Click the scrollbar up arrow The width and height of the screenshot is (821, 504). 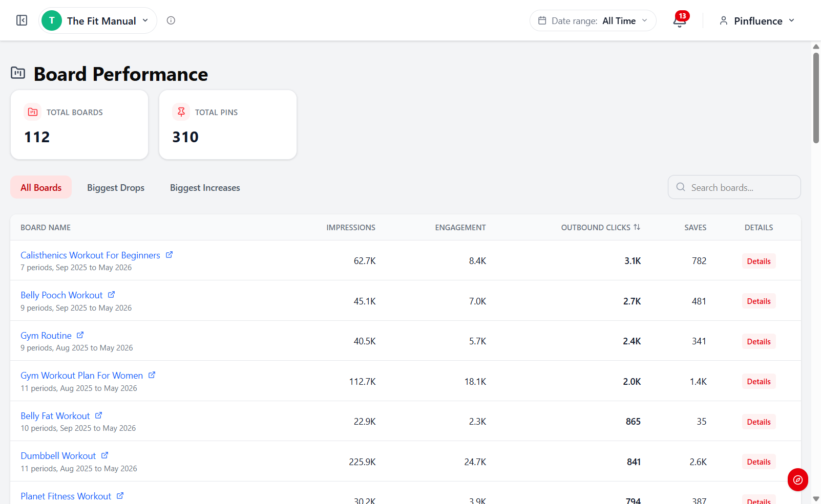[x=816, y=47]
